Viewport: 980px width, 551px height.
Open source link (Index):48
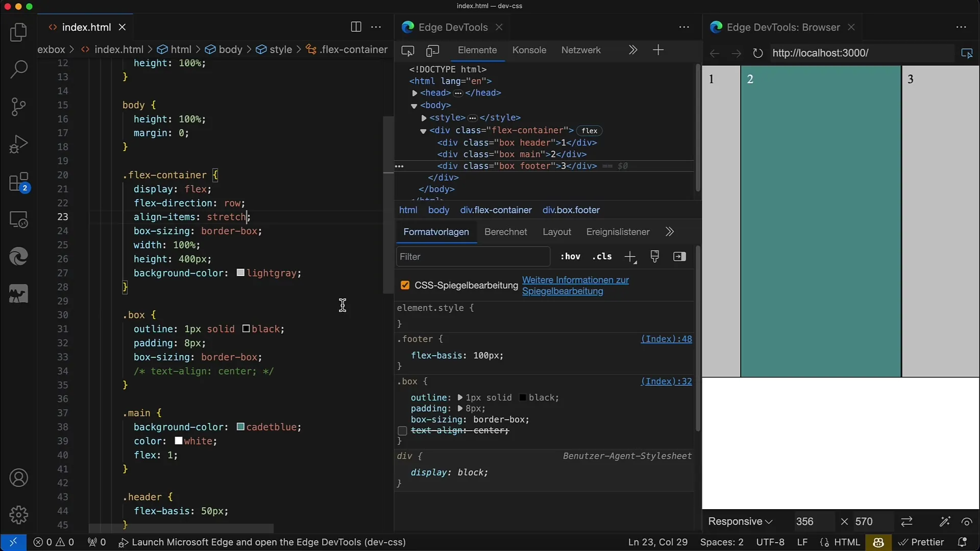click(x=666, y=339)
